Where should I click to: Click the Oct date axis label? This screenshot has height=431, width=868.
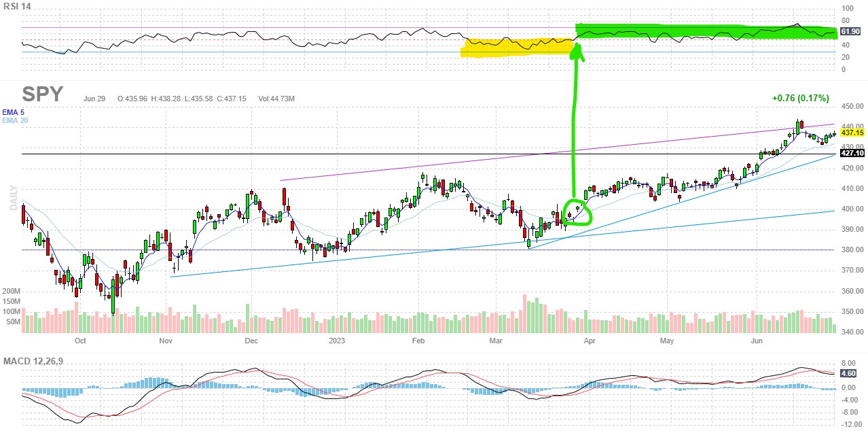pos(81,341)
